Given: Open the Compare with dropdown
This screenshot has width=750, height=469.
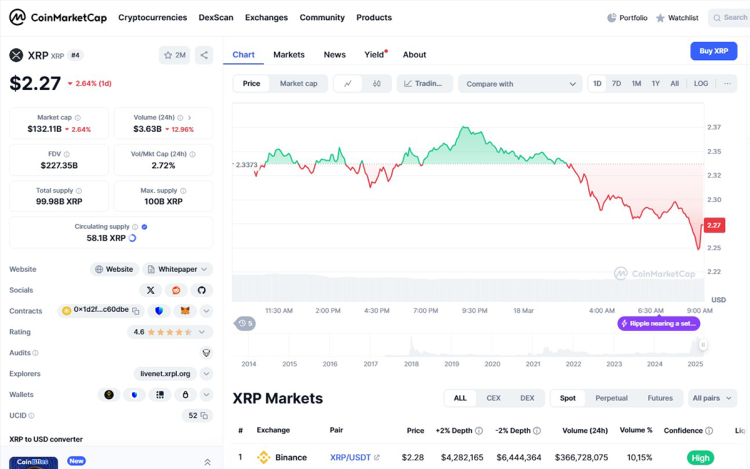Looking at the screenshot, I should click(520, 84).
